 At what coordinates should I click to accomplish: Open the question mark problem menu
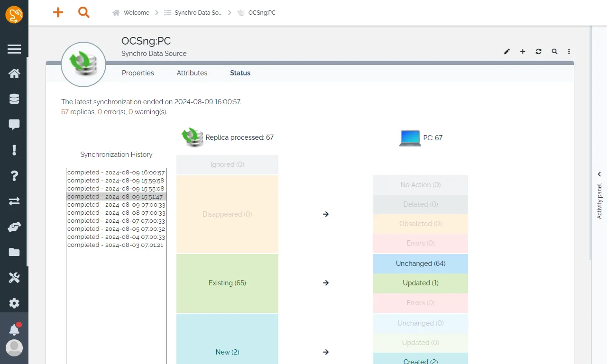tap(14, 176)
